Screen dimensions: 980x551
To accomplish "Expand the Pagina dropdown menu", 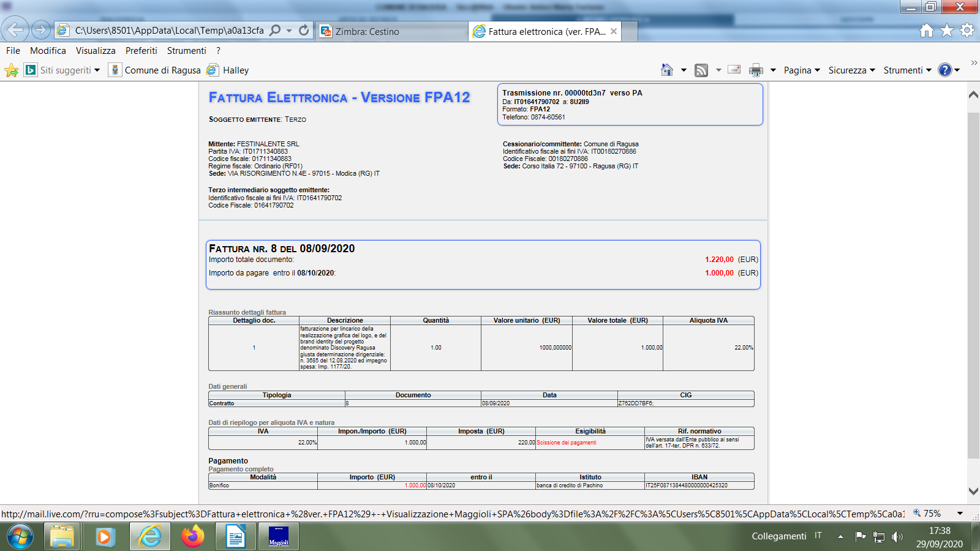I will click(x=802, y=70).
